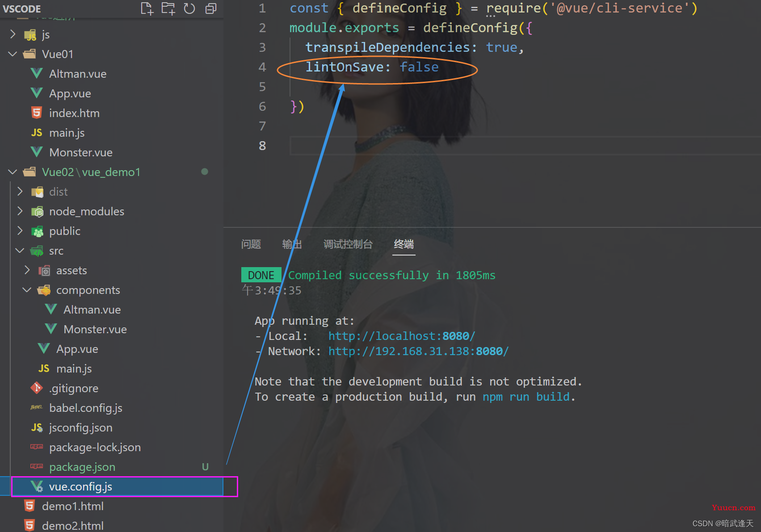
Task: Click the JS icon beside Vue01 main.js
Action: (37, 133)
